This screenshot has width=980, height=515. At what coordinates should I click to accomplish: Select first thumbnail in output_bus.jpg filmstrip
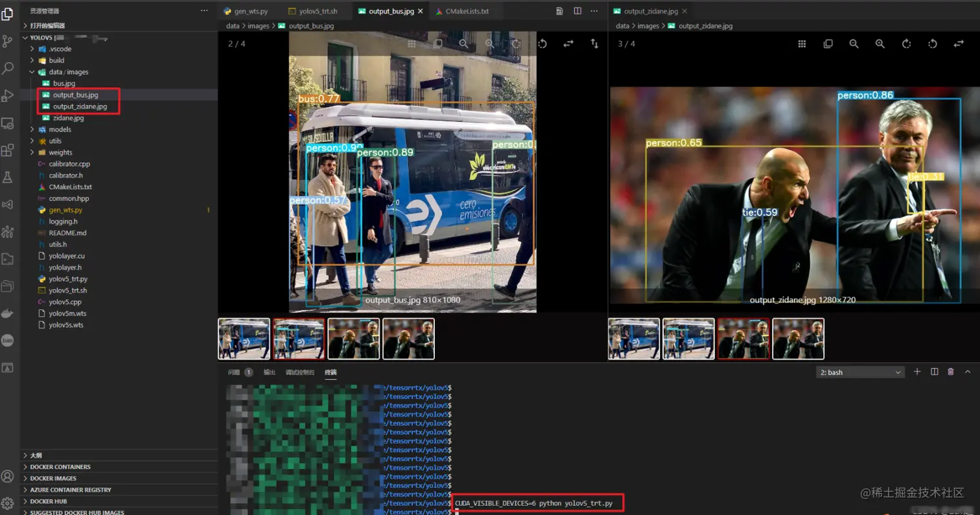(244, 339)
